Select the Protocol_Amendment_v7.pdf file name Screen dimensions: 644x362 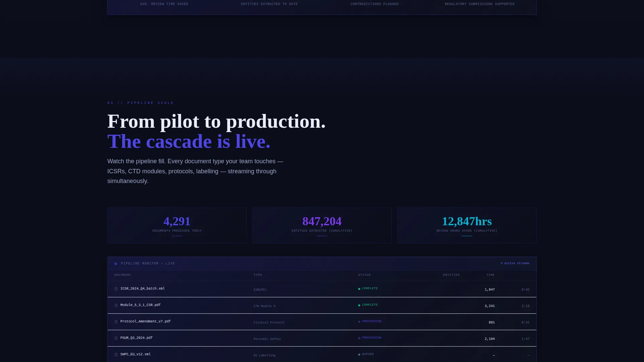click(146, 321)
